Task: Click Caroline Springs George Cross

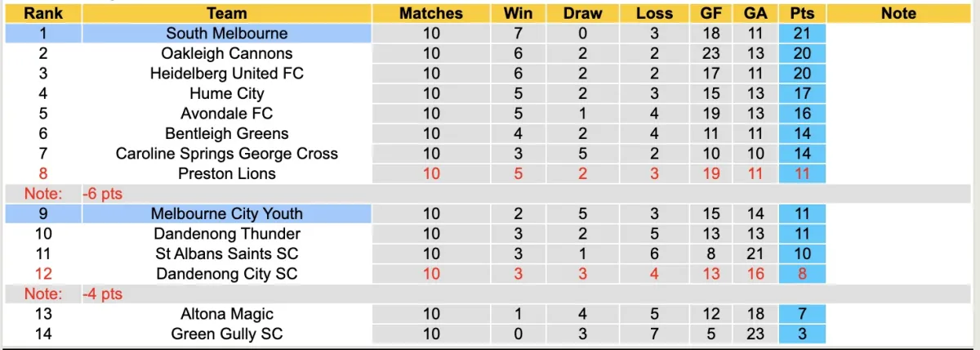Action: (x=226, y=154)
